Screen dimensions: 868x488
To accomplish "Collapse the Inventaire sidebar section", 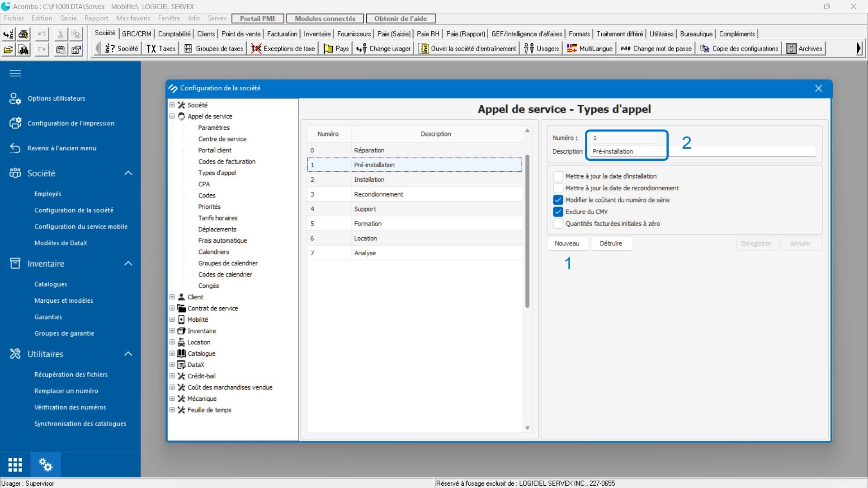I will coord(128,263).
